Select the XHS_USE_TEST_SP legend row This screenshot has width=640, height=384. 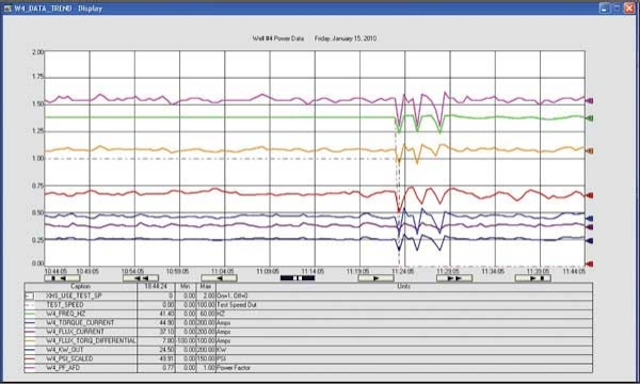click(308, 296)
